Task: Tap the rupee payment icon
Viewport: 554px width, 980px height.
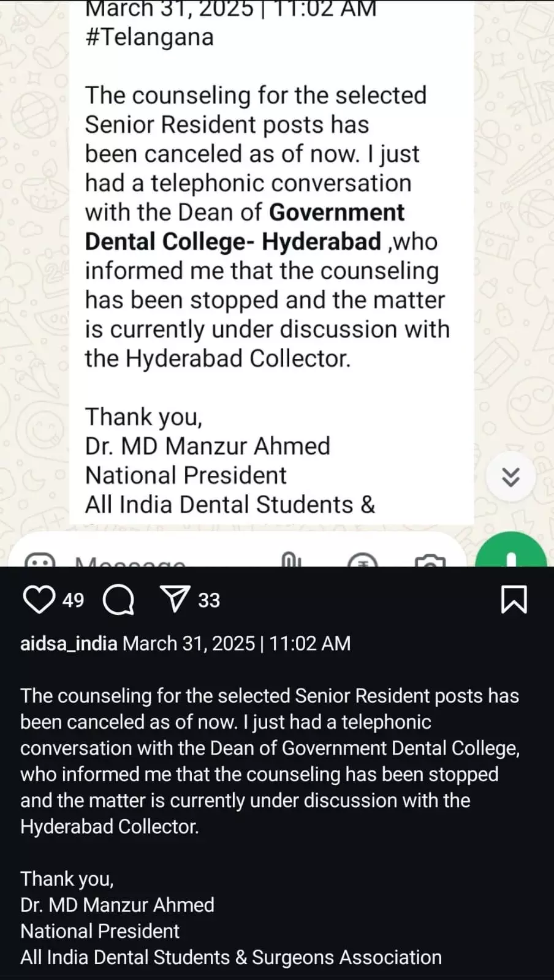Action: [362, 560]
